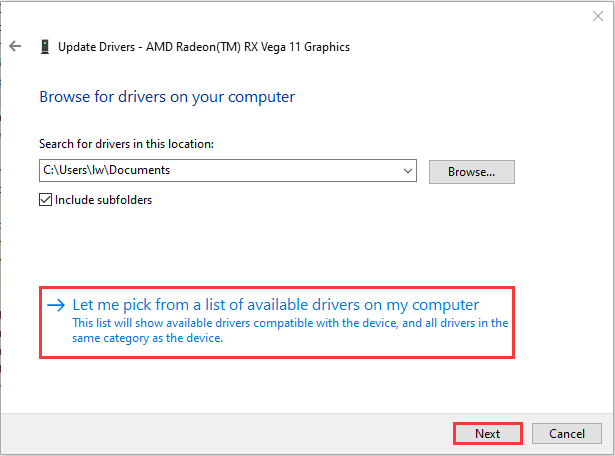The image size is (615, 456).
Task: Click the Update Drivers text in the header
Action: (x=96, y=47)
